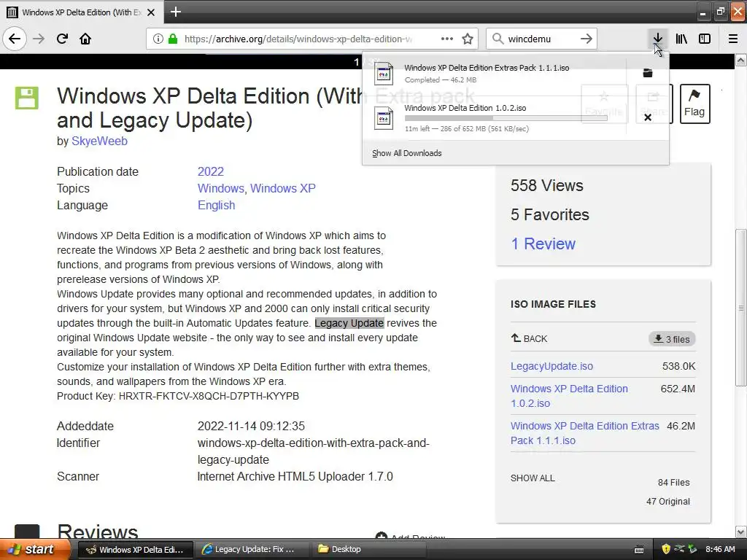Click the 558 Views stat
Screen dimensions: 747x560
(x=547, y=185)
